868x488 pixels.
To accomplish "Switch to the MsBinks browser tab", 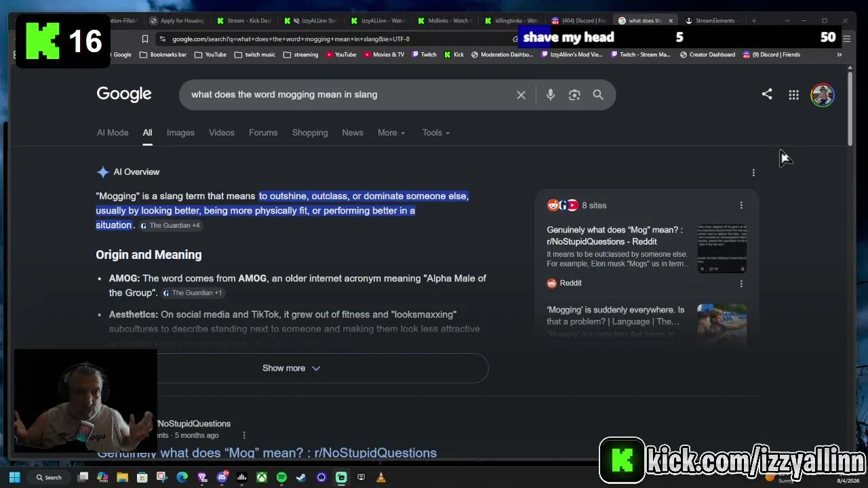I will click(445, 20).
